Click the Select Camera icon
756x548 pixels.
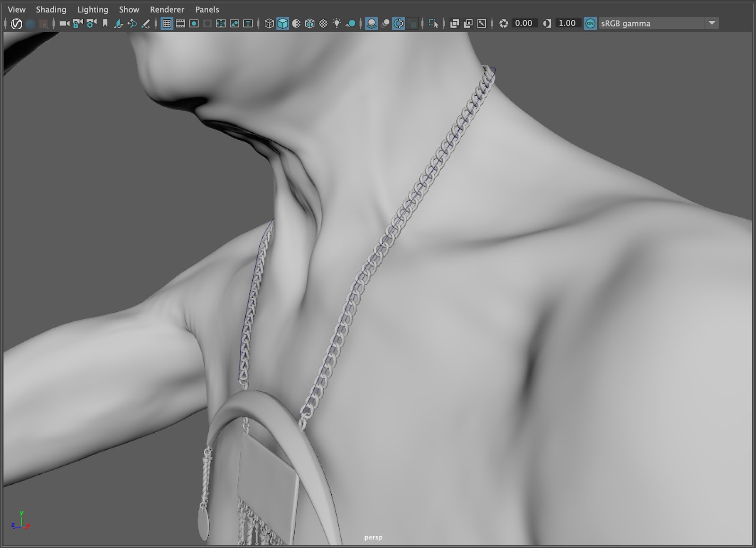(64, 23)
